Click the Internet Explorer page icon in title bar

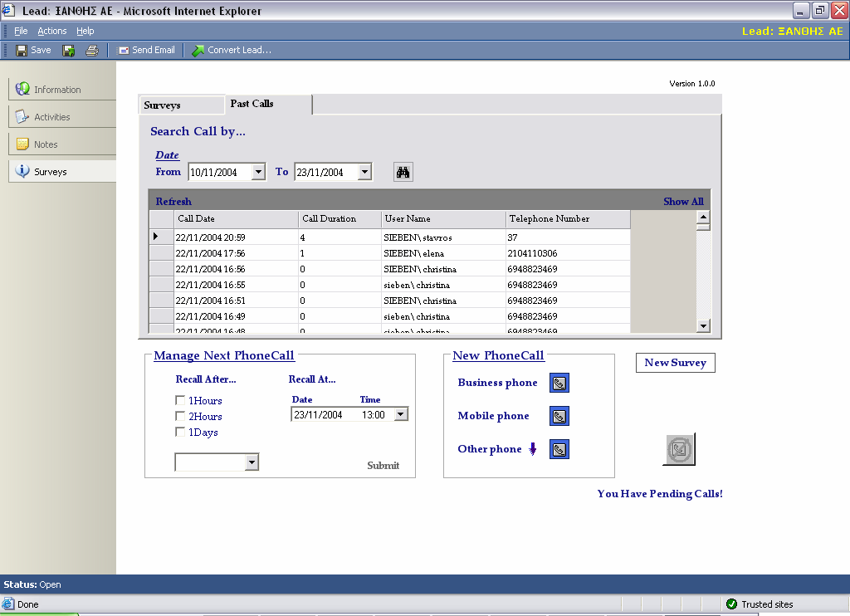(x=8, y=10)
